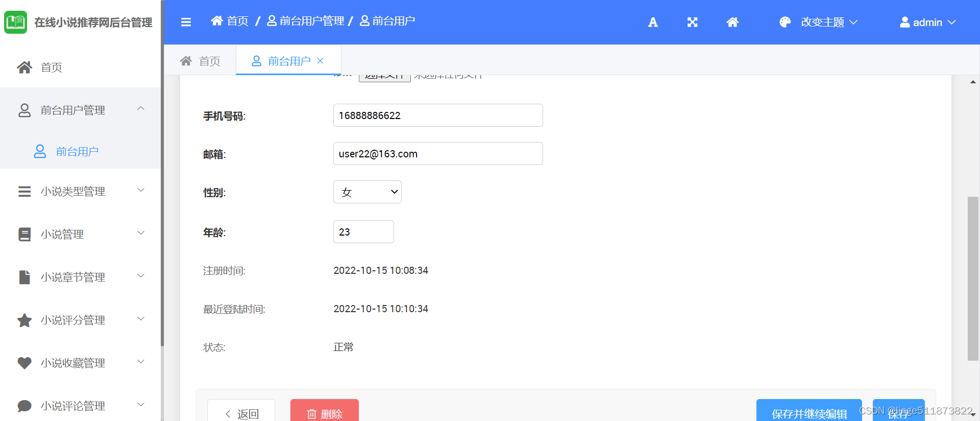Viewport: 980px width, 421px height.
Task: Click the home icon on 首页 tab
Action: 186,61
